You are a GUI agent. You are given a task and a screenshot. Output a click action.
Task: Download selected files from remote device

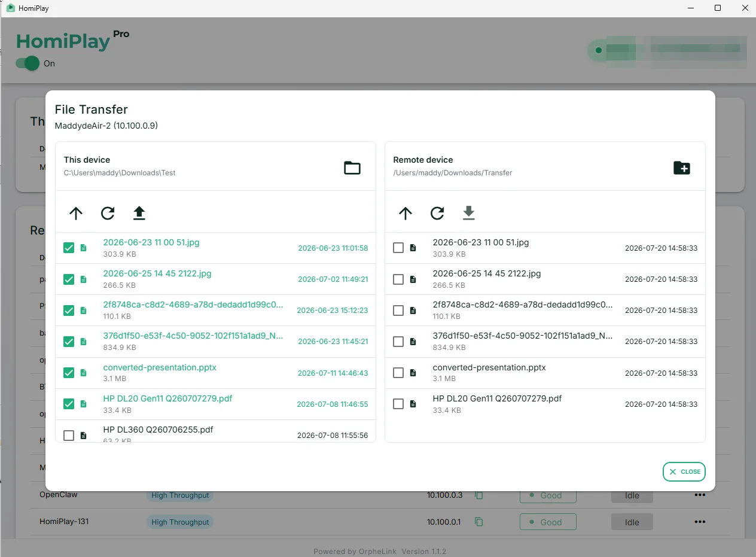click(x=469, y=213)
